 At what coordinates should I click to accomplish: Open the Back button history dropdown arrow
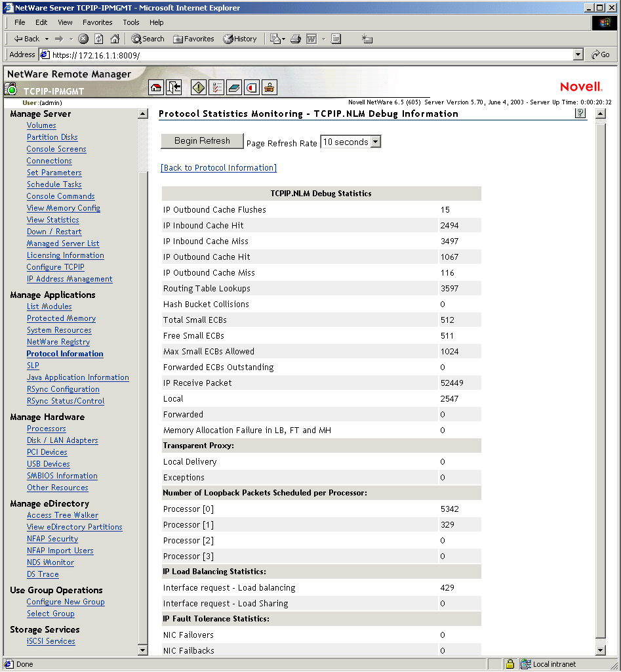pyautogui.click(x=47, y=39)
